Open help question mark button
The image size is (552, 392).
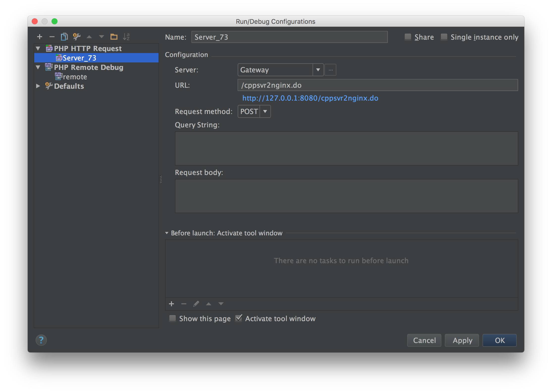(x=41, y=340)
